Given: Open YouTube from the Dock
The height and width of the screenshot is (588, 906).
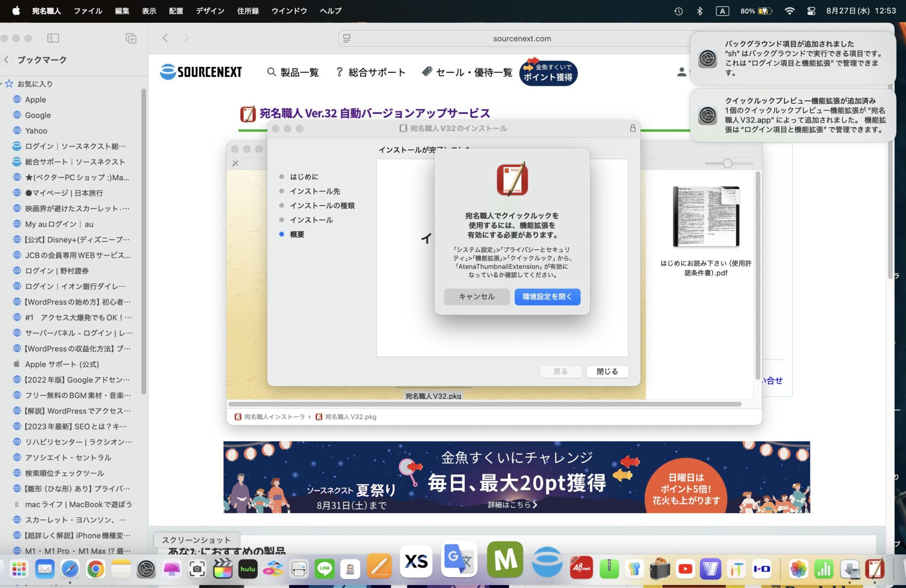Looking at the screenshot, I should click(685, 569).
